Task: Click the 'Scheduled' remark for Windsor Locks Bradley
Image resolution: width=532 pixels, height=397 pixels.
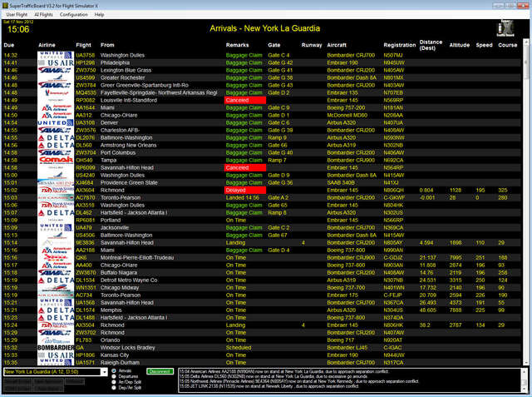Action: click(x=239, y=347)
